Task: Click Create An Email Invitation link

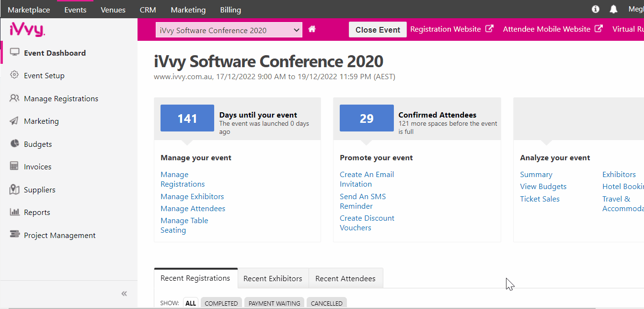Action: pos(367,179)
